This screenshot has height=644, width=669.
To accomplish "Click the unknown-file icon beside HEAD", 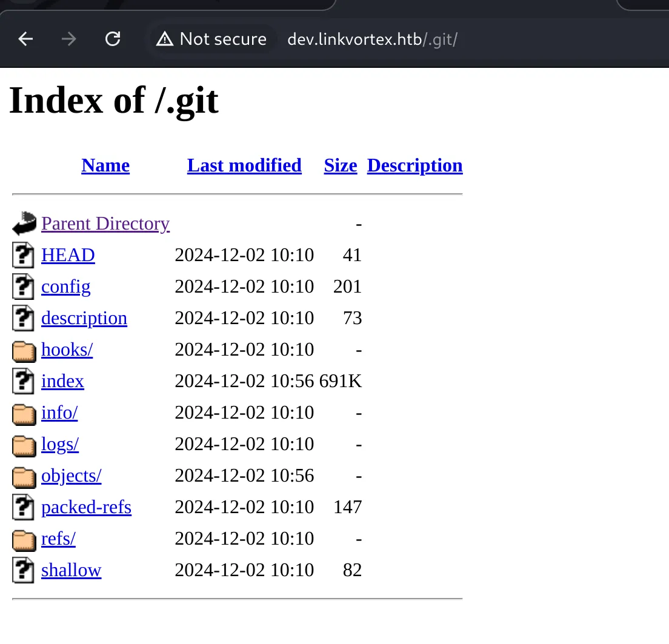I will (x=23, y=255).
